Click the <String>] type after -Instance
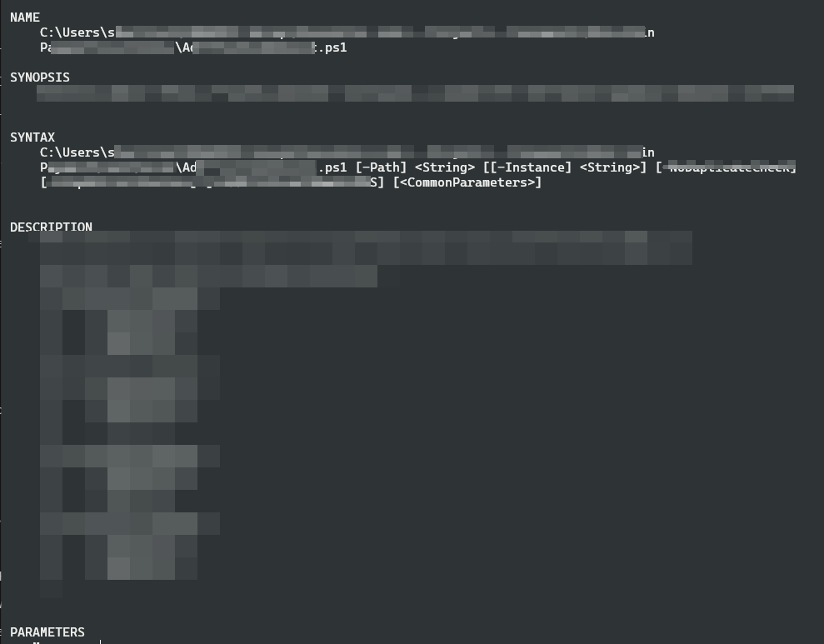The height and width of the screenshot is (644, 824). coord(612,167)
